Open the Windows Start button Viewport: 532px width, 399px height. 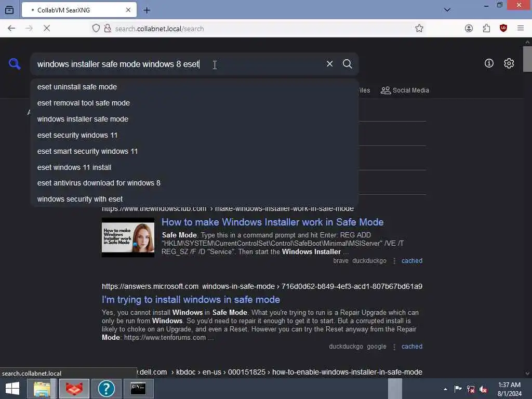[x=12, y=389]
